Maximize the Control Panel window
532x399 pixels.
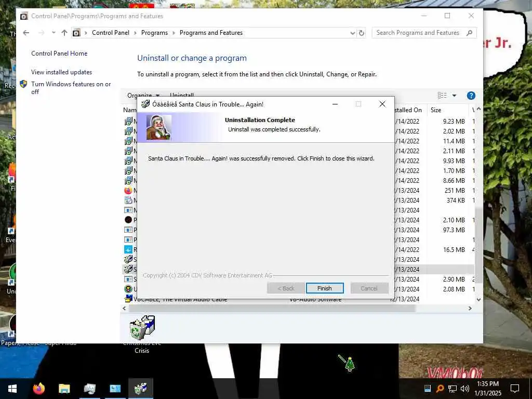tap(447, 16)
